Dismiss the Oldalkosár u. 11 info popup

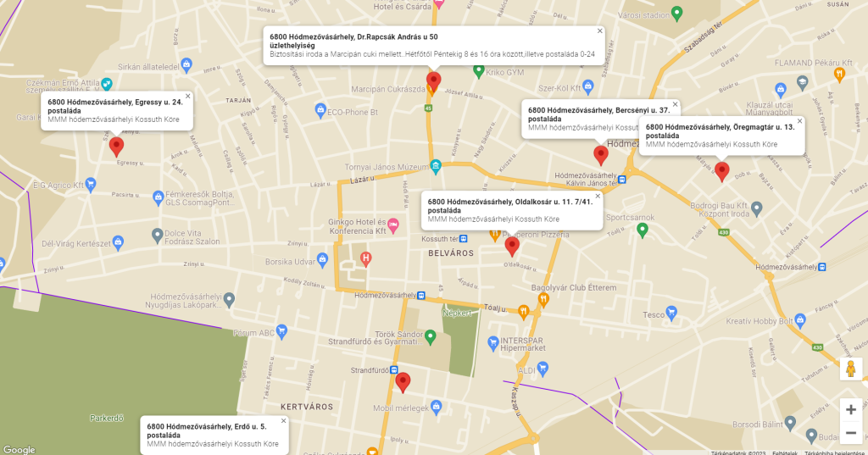tap(598, 196)
